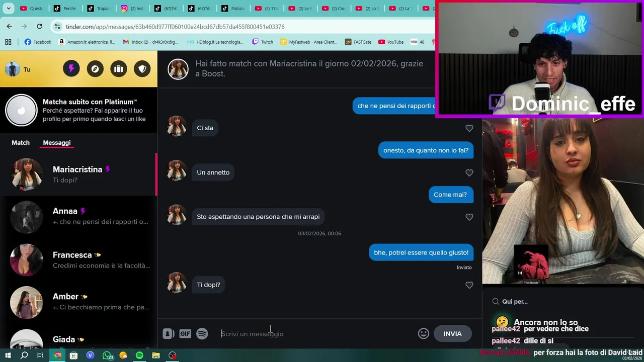The width and height of the screenshot is (644, 362).
Task: Switch to the 'Patrizio' TikTok tab
Action: click(233, 8)
